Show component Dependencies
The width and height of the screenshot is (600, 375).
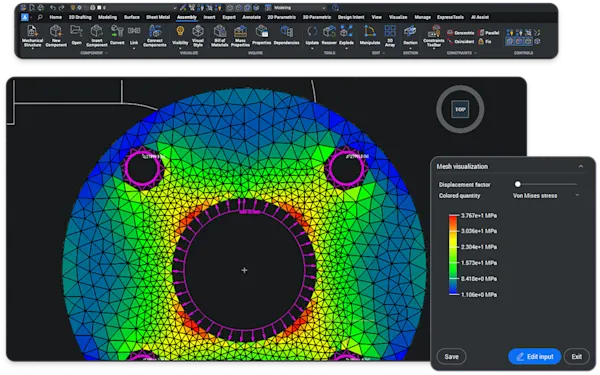(x=286, y=35)
